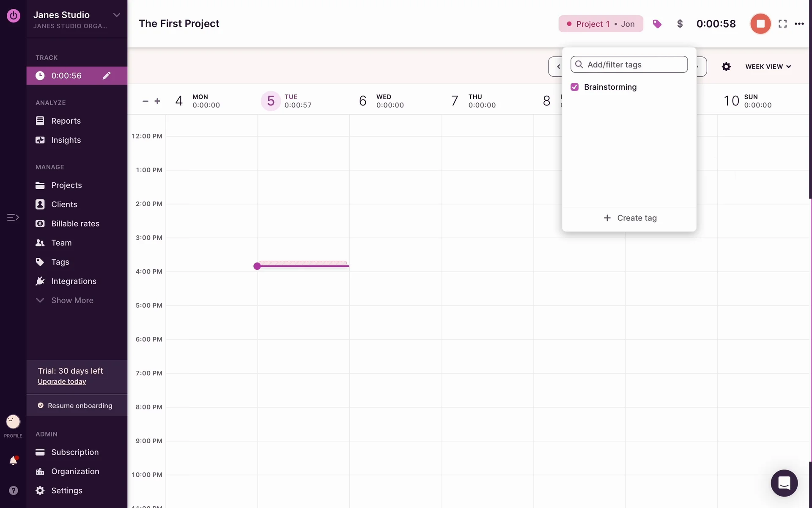Expand the Janes Studio workspace switcher
812x508 pixels.
click(x=116, y=15)
